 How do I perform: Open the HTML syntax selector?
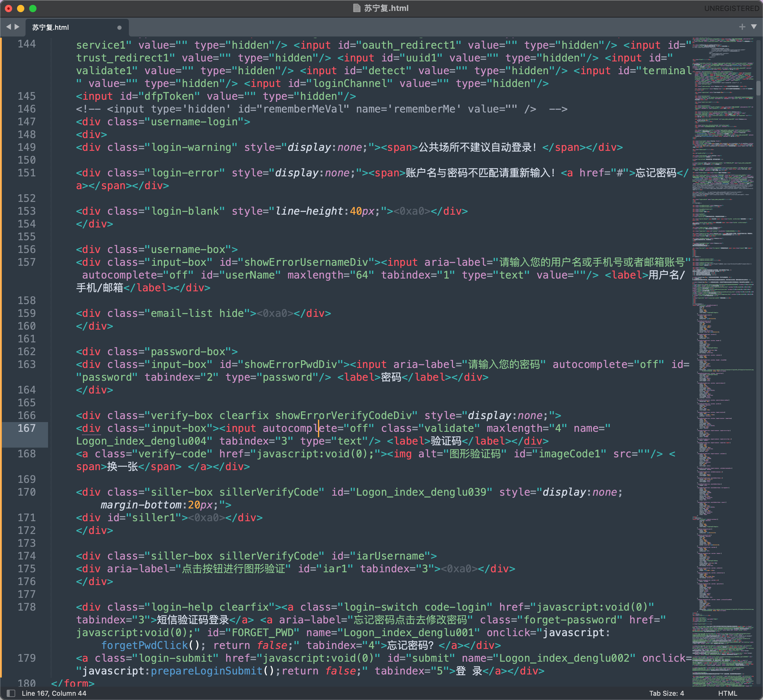[x=727, y=693]
